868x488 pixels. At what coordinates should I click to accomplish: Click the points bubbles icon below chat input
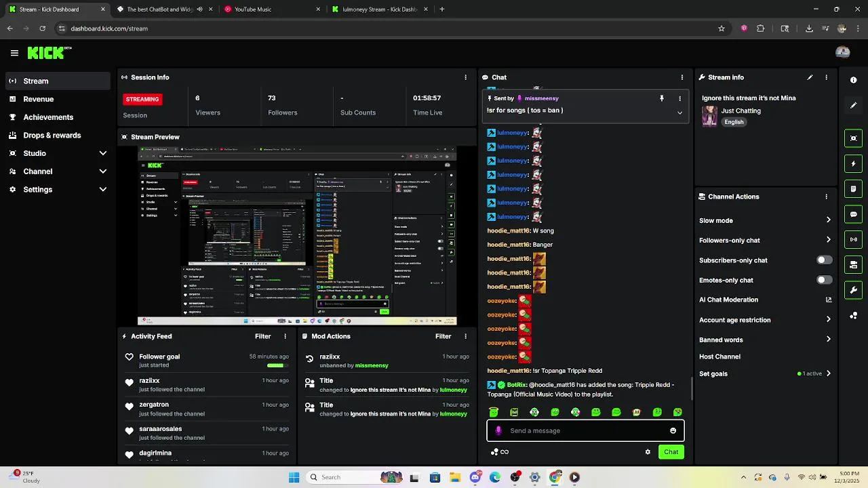click(494, 452)
